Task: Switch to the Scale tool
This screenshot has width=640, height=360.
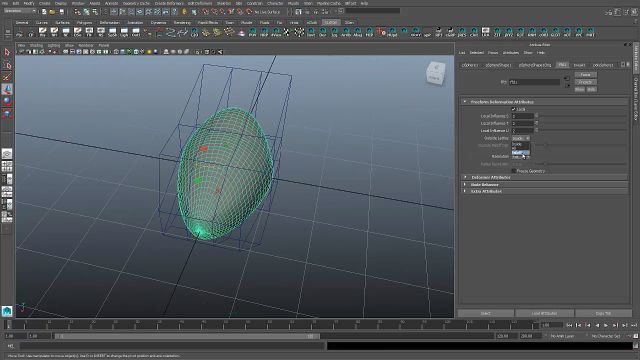Action: (x=7, y=114)
